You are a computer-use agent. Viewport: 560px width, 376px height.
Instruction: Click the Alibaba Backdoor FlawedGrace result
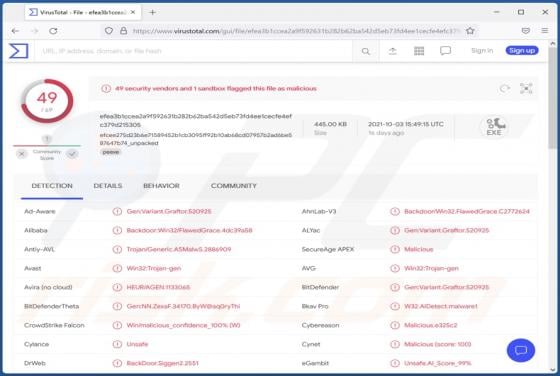click(189, 230)
